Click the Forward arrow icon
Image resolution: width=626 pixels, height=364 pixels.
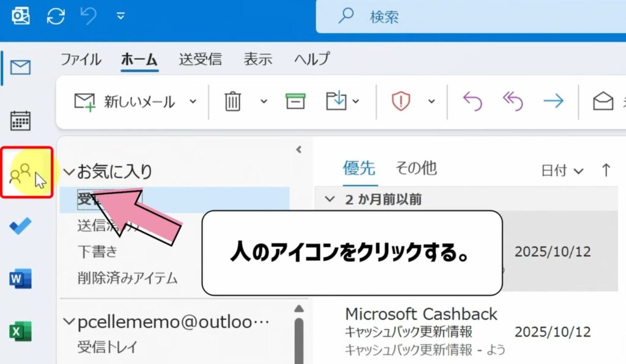click(553, 101)
